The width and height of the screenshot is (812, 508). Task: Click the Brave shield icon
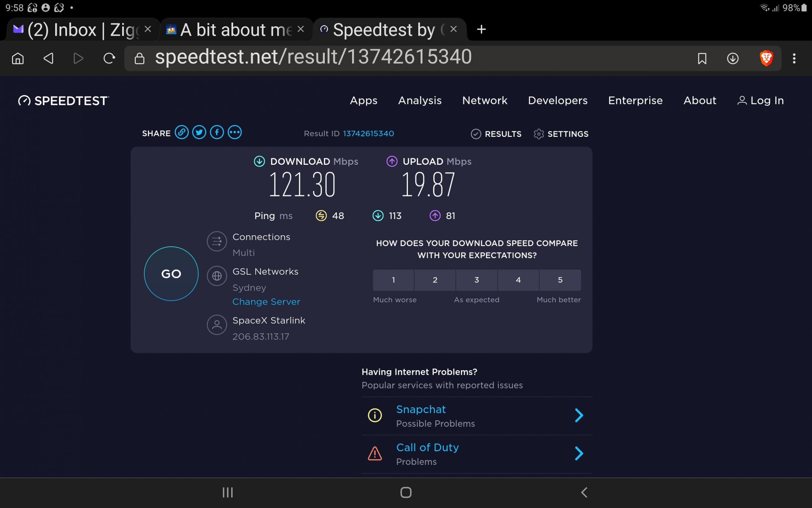[x=766, y=59]
